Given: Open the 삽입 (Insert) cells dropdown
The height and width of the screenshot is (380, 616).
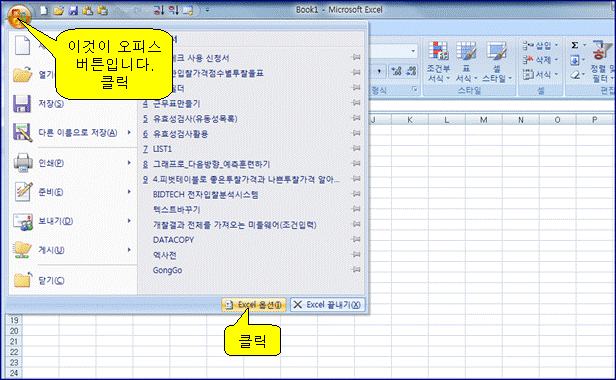Looking at the screenshot, I should click(x=541, y=46).
